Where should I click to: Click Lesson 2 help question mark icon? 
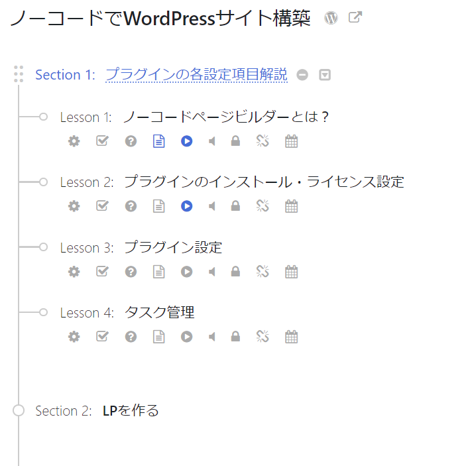[x=131, y=206]
